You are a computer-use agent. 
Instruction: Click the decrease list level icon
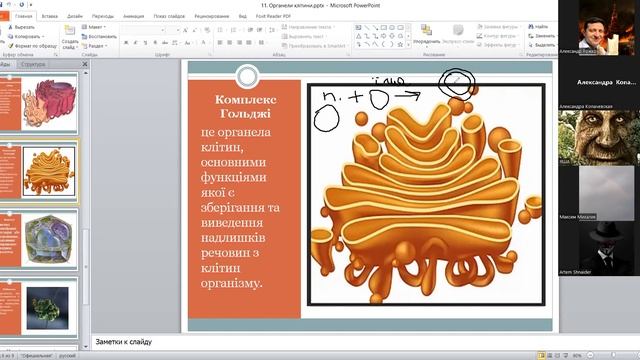coord(250,30)
